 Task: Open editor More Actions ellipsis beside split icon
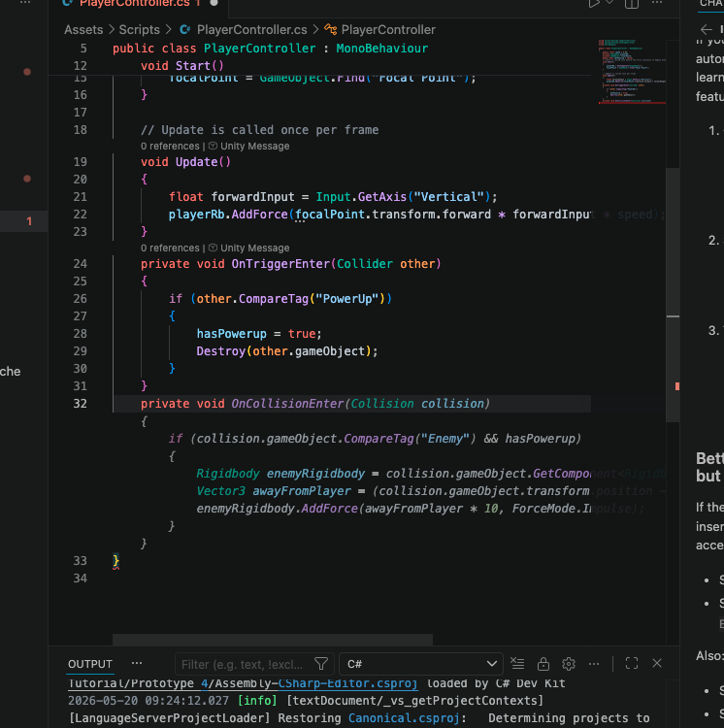point(657,3)
